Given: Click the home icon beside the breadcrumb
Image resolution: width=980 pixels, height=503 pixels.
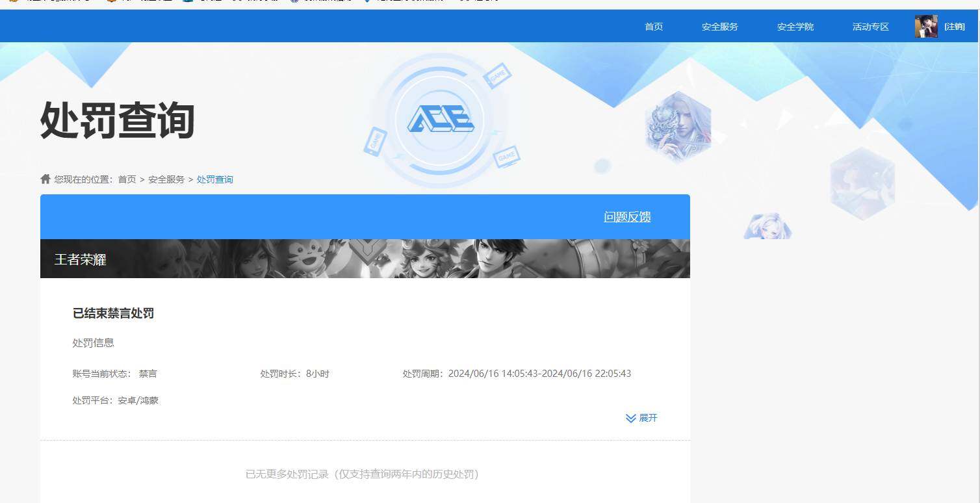Looking at the screenshot, I should pos(44,179).
